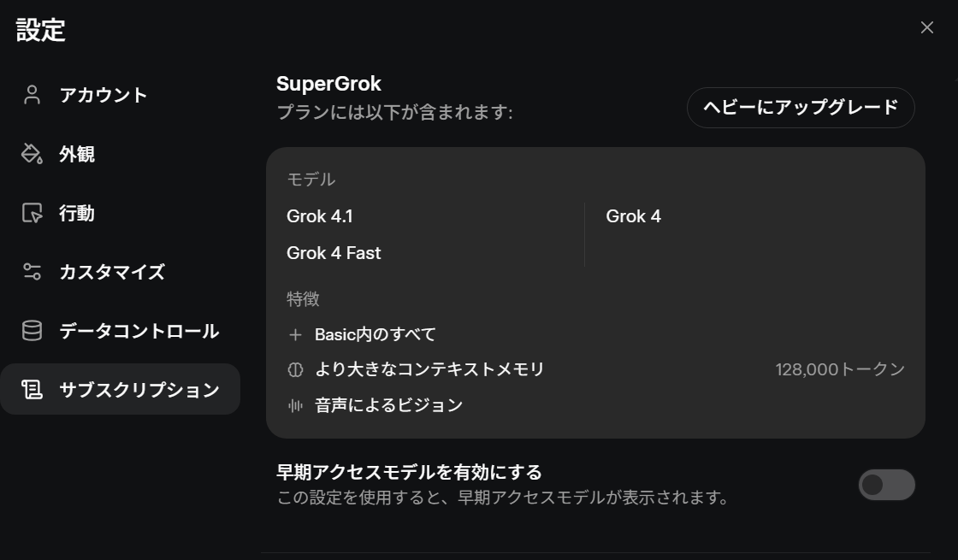
Task: Click the Grok 4 model entry
Action: [x=633, y=216]
